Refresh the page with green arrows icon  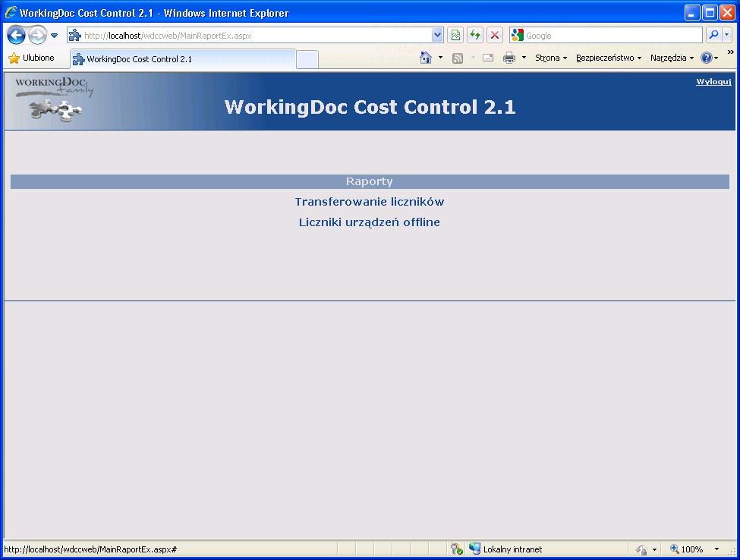pyautogui.click(x=475, y=36)
